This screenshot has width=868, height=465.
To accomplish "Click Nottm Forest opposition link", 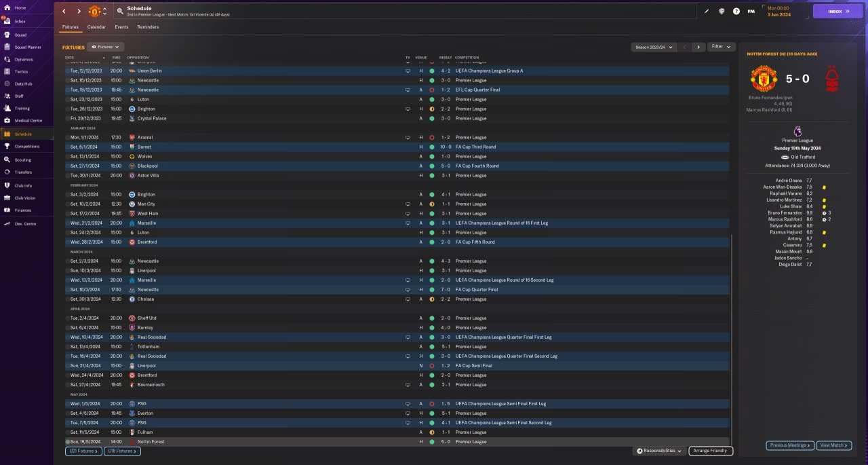I will tap(151, 441).
